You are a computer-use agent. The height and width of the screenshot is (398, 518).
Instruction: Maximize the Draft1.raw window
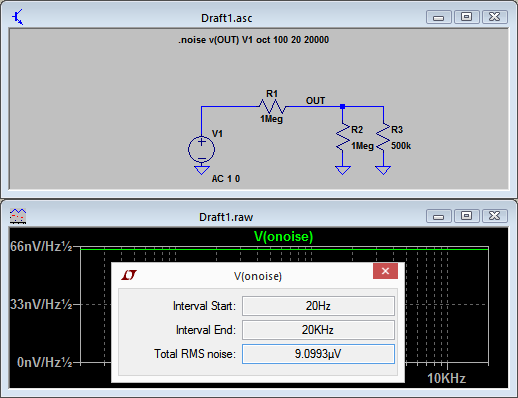click(467, 216)
